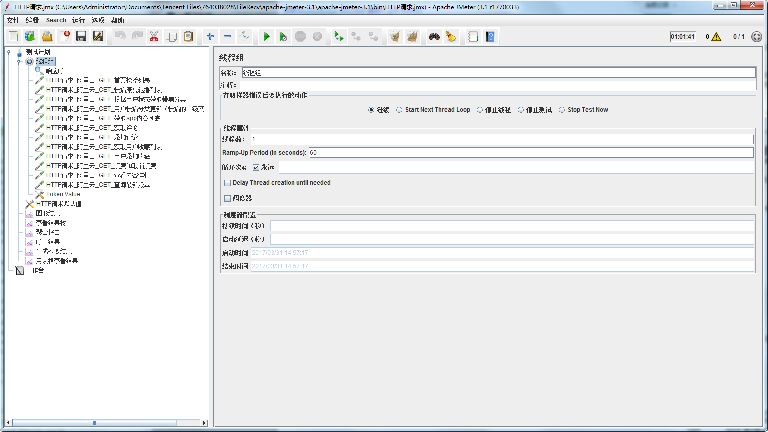Open the Search menu

56,19
